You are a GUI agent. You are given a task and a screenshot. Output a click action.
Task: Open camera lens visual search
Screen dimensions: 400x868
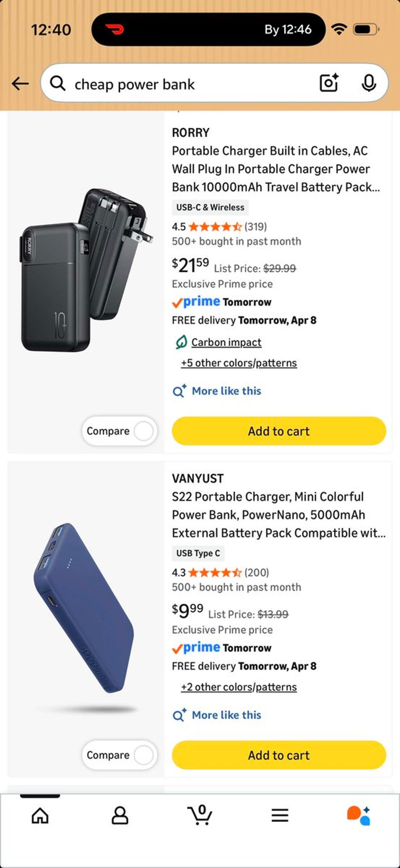pos(329,83)
